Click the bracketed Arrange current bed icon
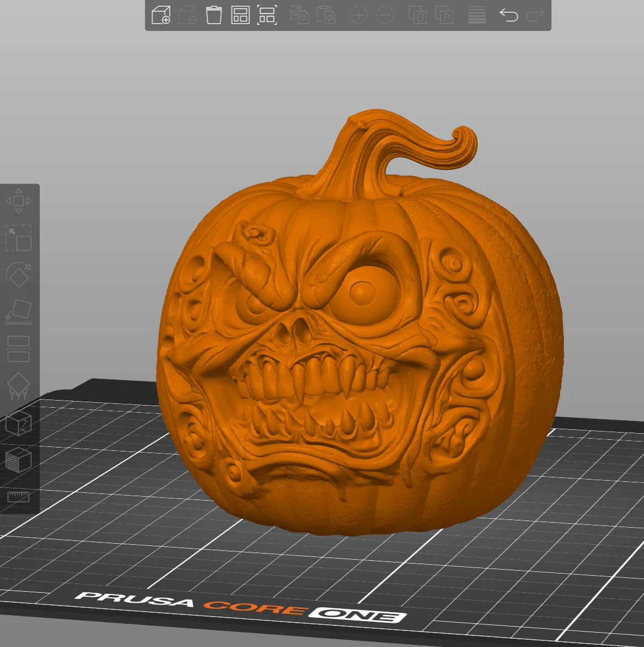The width and height of the screenshot is (644, 647). click(x=267, y=15)
